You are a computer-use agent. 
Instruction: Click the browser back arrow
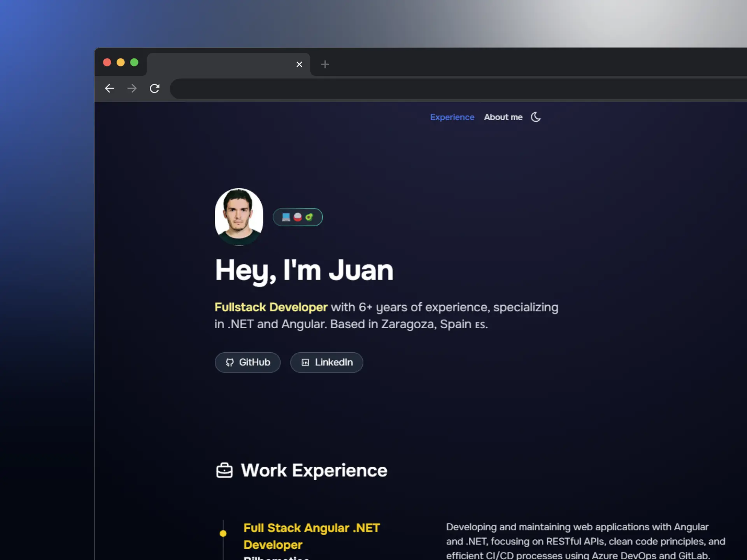109,89
